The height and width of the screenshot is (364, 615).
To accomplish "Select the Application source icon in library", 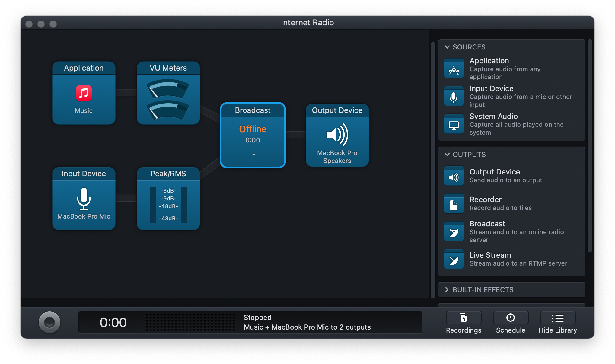I will (454, 69).
